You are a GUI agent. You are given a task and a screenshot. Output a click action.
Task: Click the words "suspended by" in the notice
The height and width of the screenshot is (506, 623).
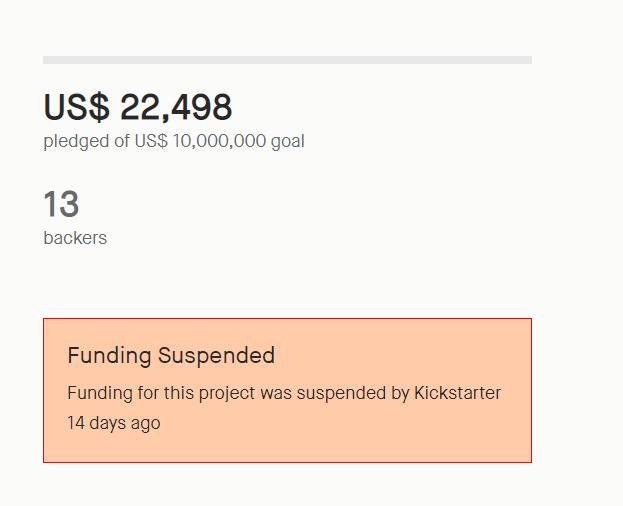[352, 393]
